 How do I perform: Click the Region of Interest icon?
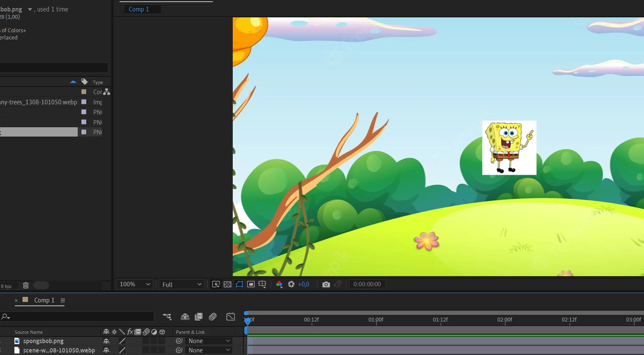[251, 284]
